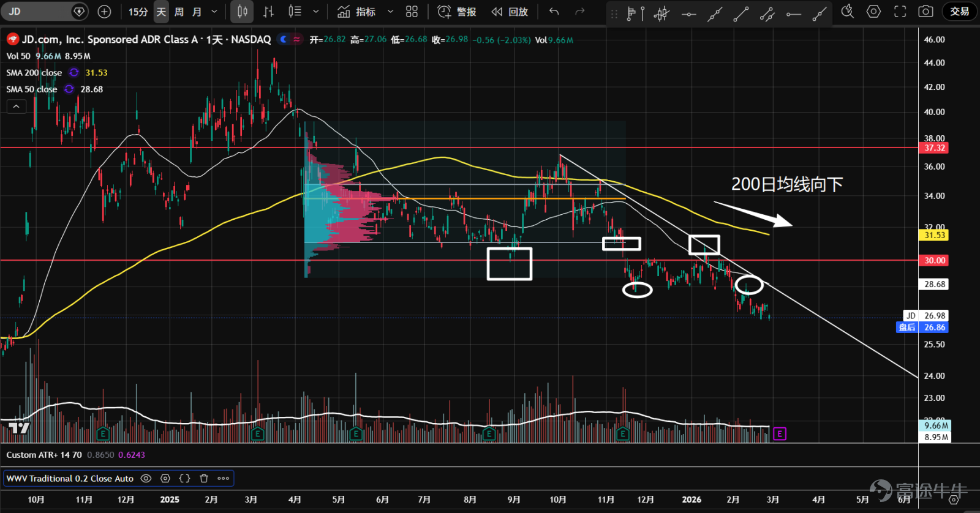The width and height of the screenshot is (980, 513).
Task: Click the 30.00 red price level label
Action: 935,260
